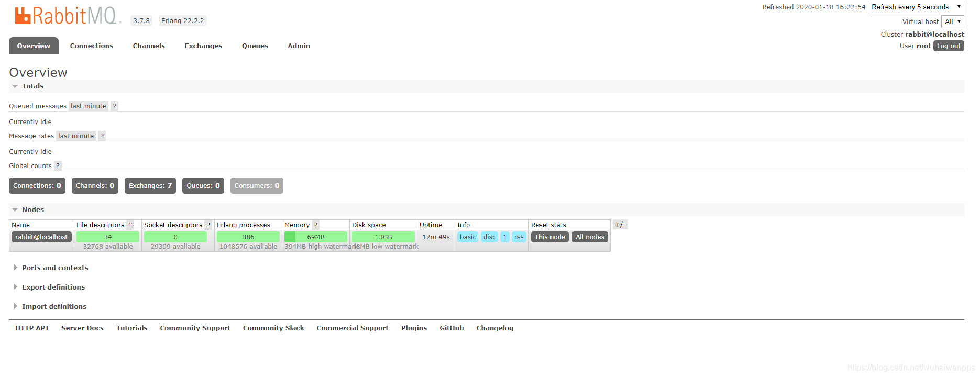Switch to the Exchanges tab
This screenshot has width=980, height=377.
point(203,46)
